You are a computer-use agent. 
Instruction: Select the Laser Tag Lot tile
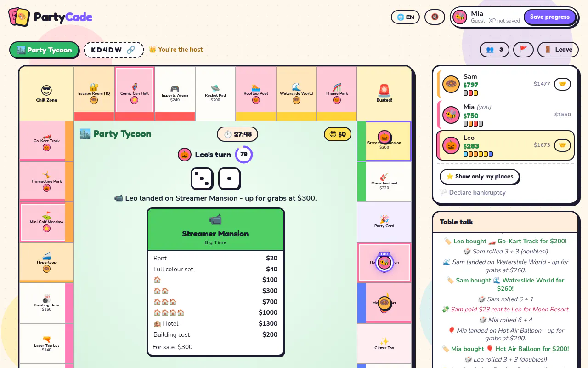[x=46, y=344]
